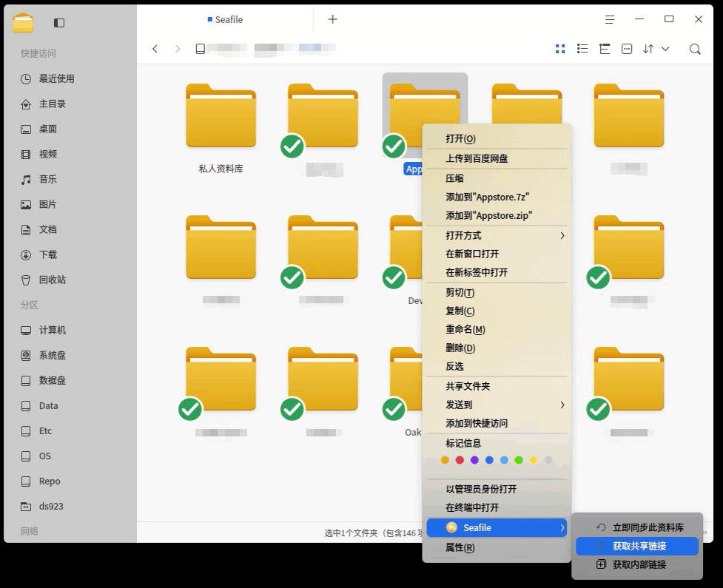Click 立即同步此资料库
723x588 pixels.
click(636, 527)
